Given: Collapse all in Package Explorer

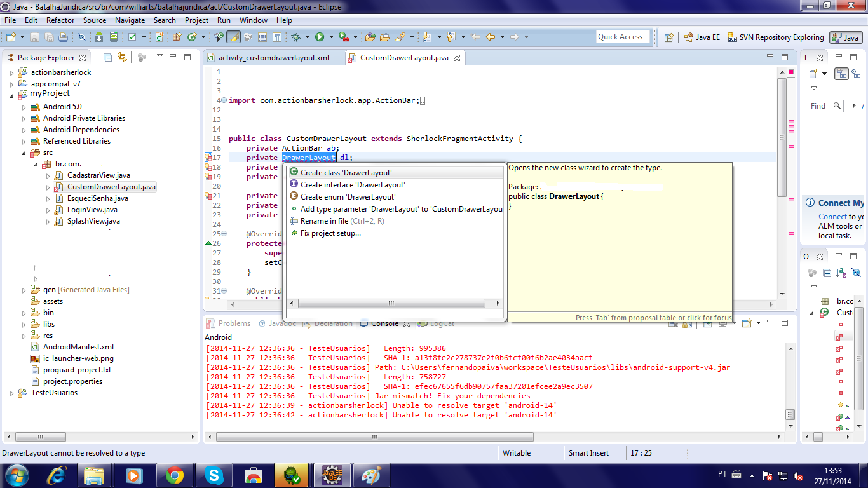Looking at the screenshot, I should [x=108, y=57].
